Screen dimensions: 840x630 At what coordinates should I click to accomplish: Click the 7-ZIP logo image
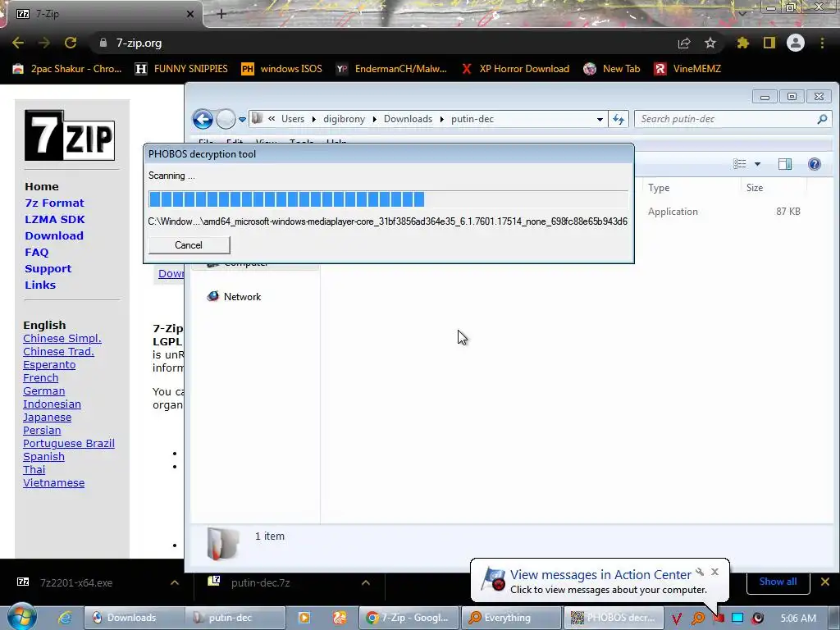pos(70,135)
